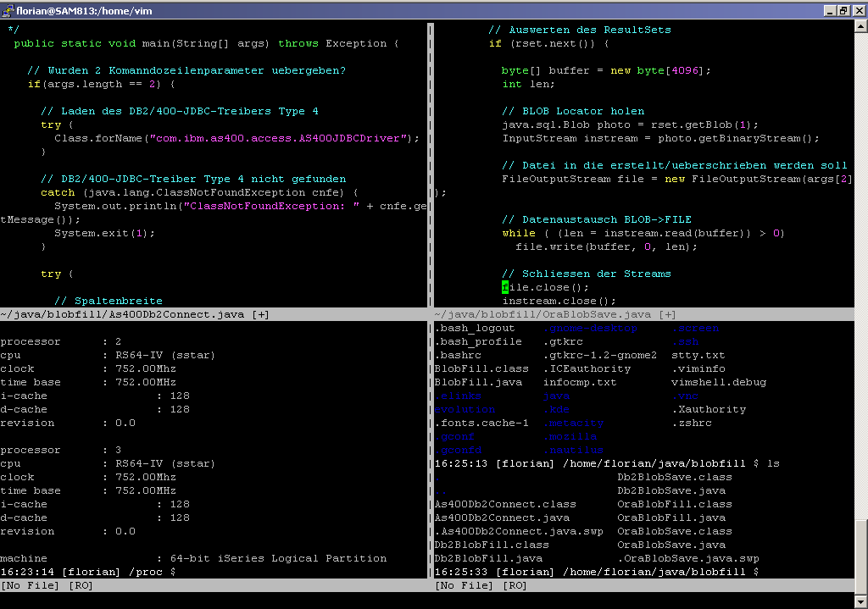The width and height of the screenshot is (868, 609).
Task: Click the terminal icon in the title bar
Action: click(x=8, y=9)
